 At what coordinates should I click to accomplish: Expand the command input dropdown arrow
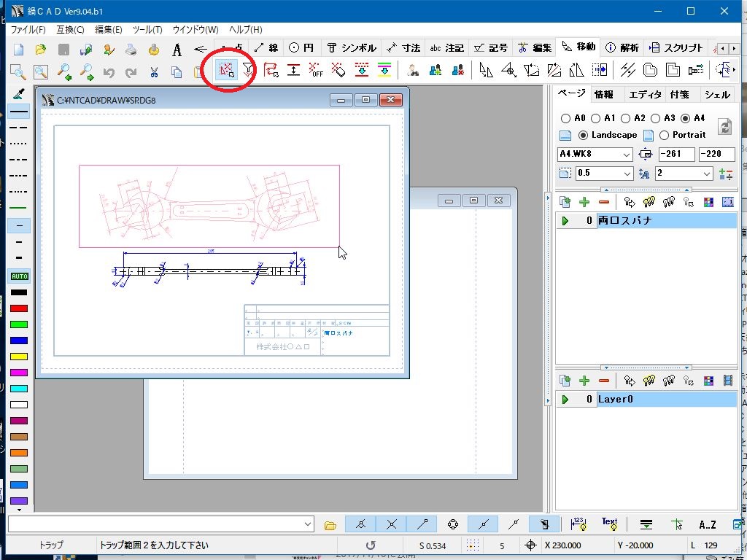point(308,524)
